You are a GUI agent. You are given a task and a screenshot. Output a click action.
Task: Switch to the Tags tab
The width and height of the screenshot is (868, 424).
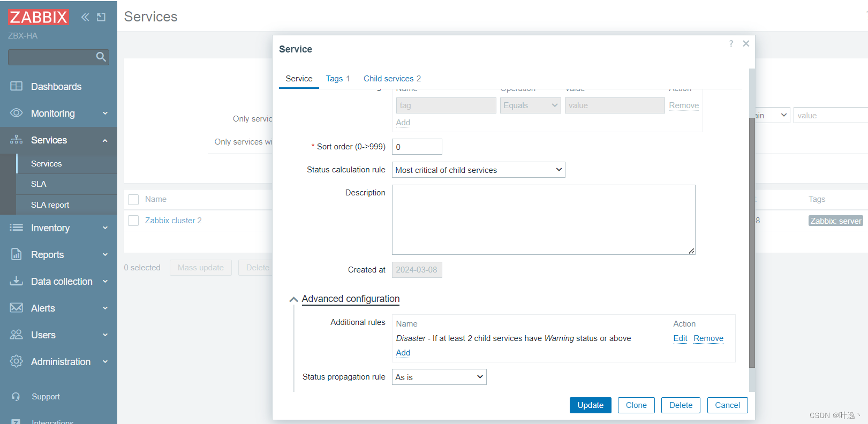click(338, 79)
